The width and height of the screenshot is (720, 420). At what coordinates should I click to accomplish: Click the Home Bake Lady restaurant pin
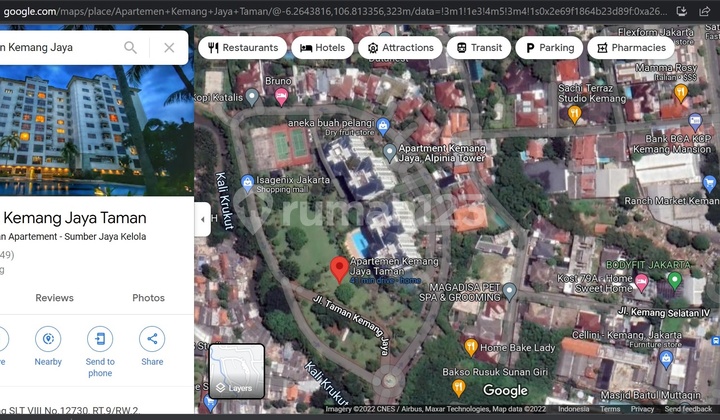[471, 347]
